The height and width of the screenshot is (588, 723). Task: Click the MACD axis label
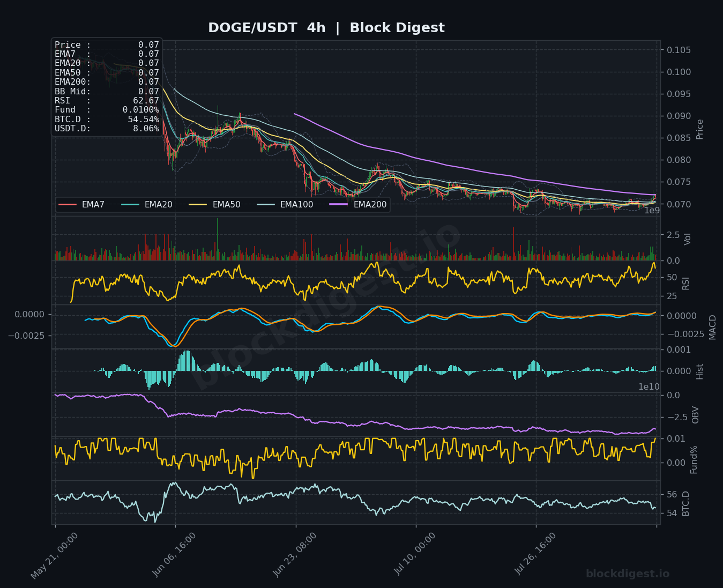coord(712,327)
